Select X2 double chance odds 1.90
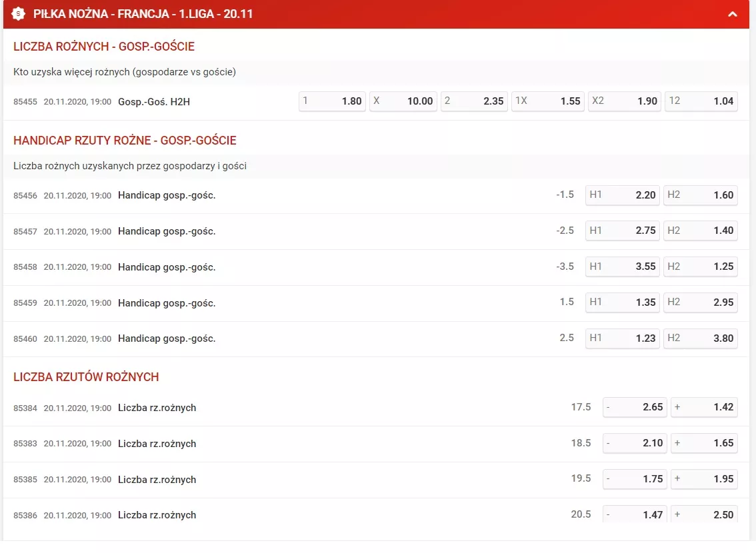This screenshot has height=553, width=756. (624, 101)
